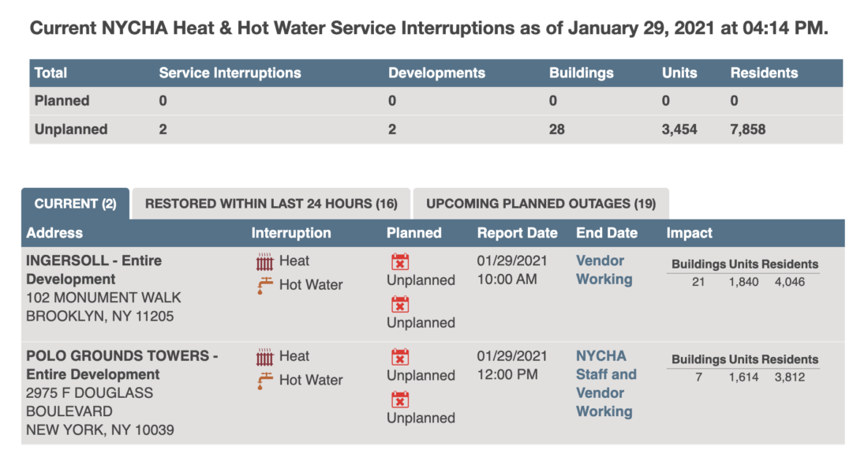This screenshot has width=868, height=469.
Task: Click Polo Grounds' second Unplanned calendar icon
Action: tap(400, 400)
